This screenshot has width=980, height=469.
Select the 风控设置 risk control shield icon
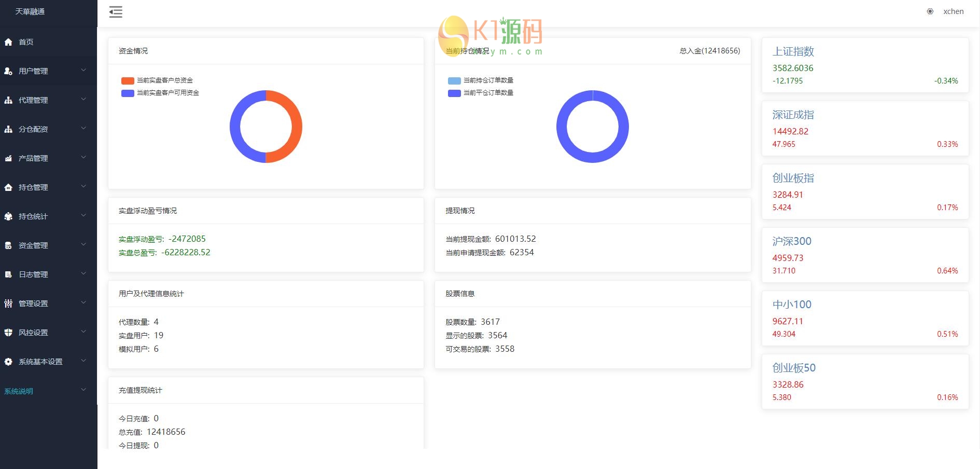tap(8, 333)
